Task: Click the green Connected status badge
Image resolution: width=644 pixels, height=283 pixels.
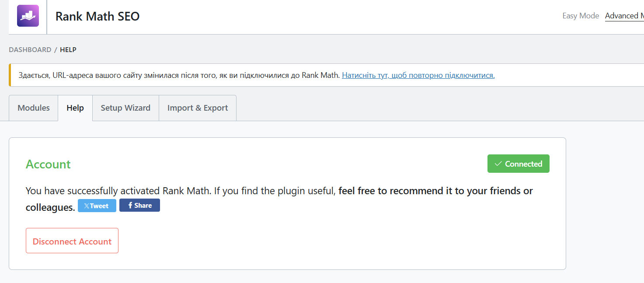Action: click(519, 164)
